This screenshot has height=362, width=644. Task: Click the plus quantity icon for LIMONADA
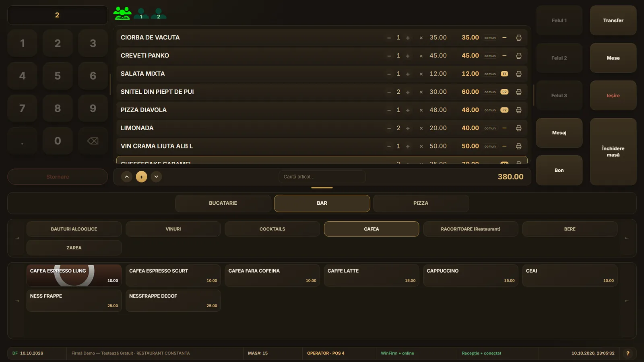408,128
